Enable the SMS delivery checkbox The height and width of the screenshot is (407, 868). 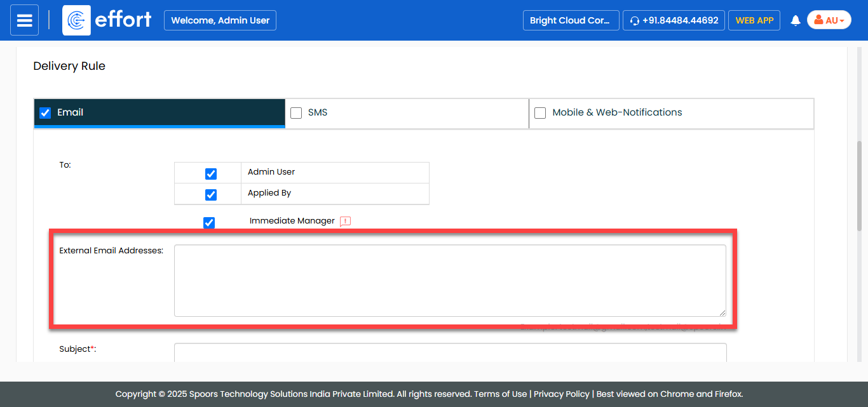[296, 113]
